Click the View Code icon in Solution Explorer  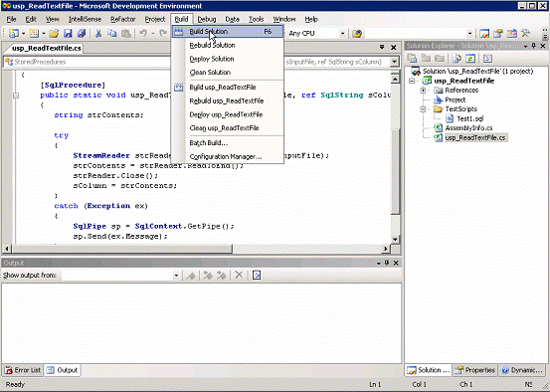(488, 59)
